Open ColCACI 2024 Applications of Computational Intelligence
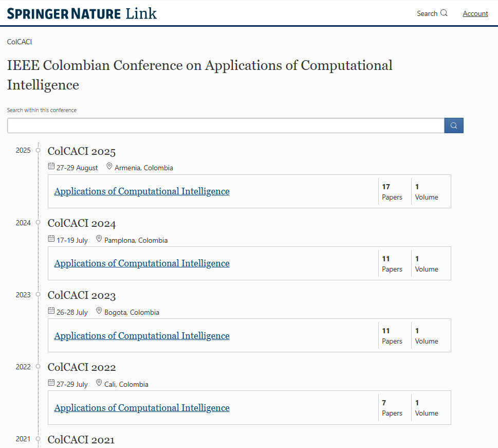 point(142,263)
